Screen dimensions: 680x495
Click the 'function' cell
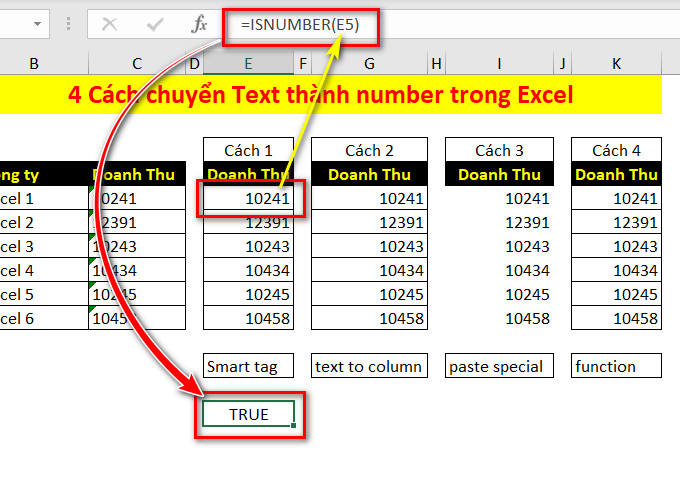tap(616, 366)
